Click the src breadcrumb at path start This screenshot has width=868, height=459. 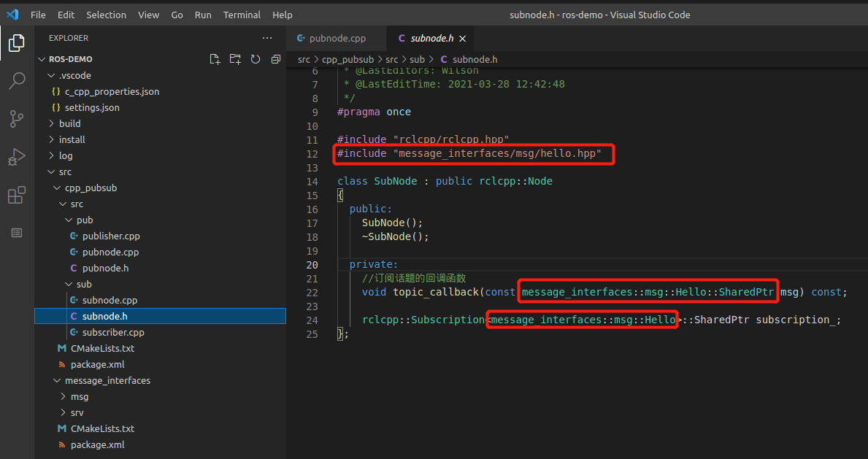(304, 59)
